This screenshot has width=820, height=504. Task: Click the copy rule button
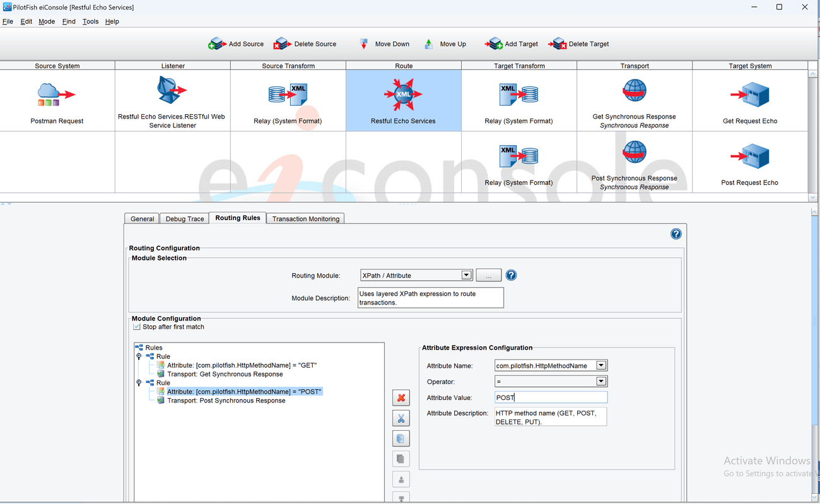(401, 438)
